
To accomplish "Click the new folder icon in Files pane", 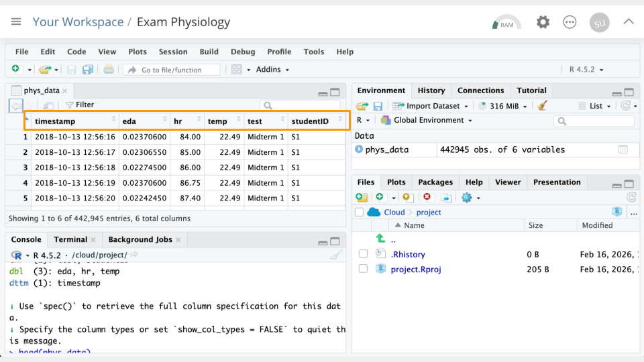I will [x=362, y=197].
